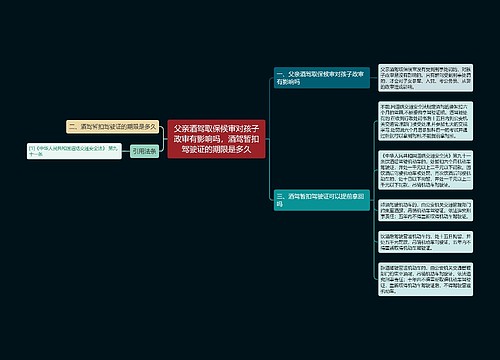The height and width of the screenshot is (360, 500).
Task: Click branch 三、酒驾暂扣驾驶证可以提前拿回吗
Action: [x=322, y=200]
